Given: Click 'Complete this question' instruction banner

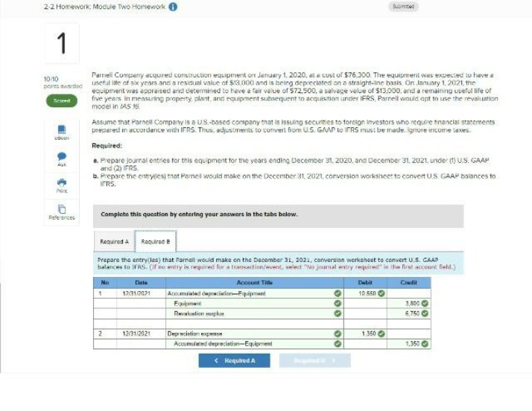Looking at the screenshot, I should tap(278, 216).
